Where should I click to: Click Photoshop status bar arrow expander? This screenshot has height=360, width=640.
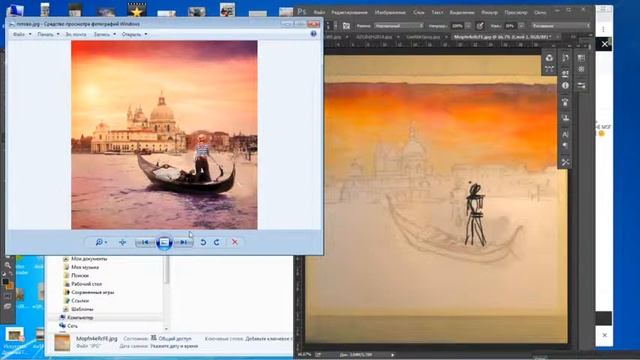click(393, 355)
